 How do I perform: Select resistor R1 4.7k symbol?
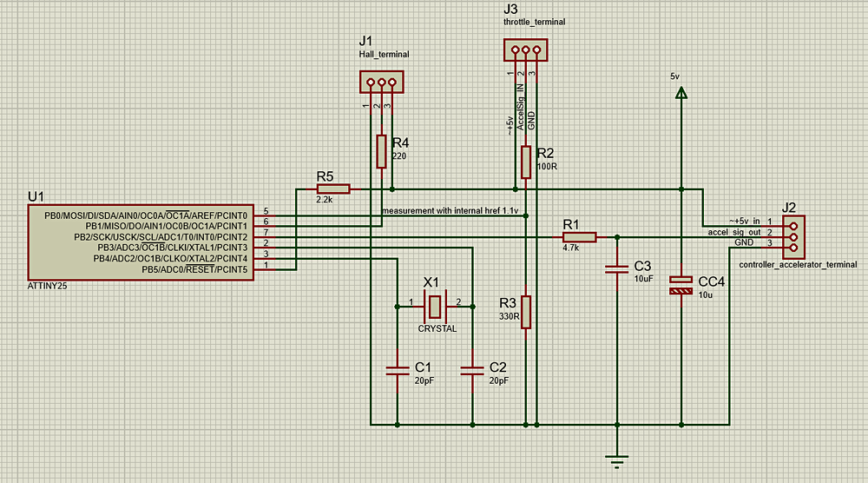pos(579,237)
